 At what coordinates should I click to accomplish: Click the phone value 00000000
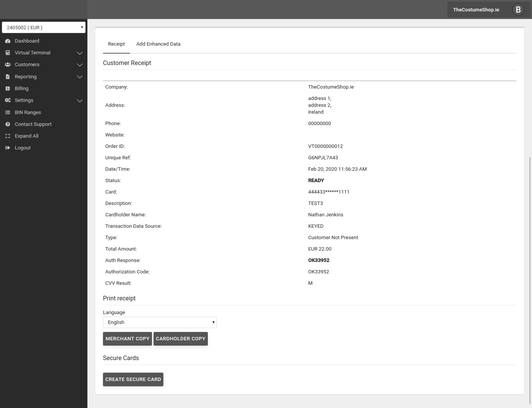320,124
